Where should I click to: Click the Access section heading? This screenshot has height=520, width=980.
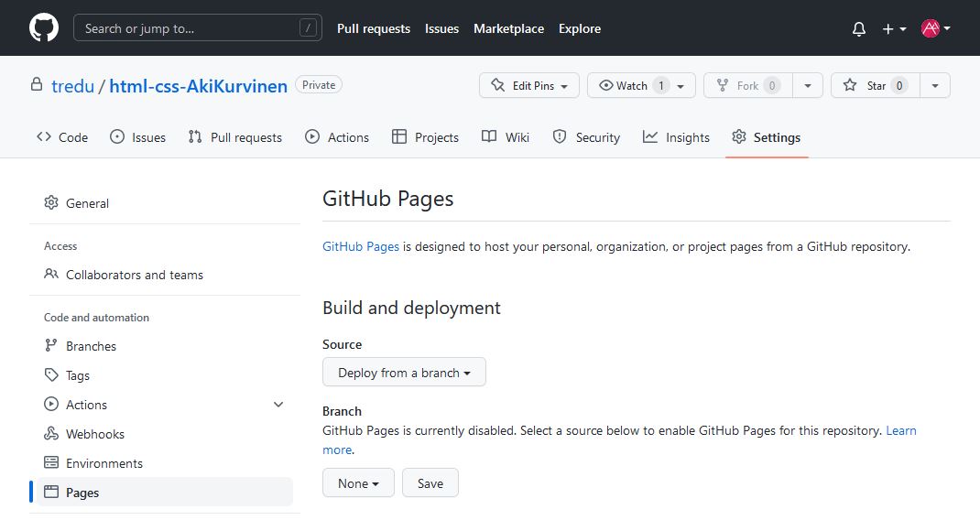pos(60,246)
